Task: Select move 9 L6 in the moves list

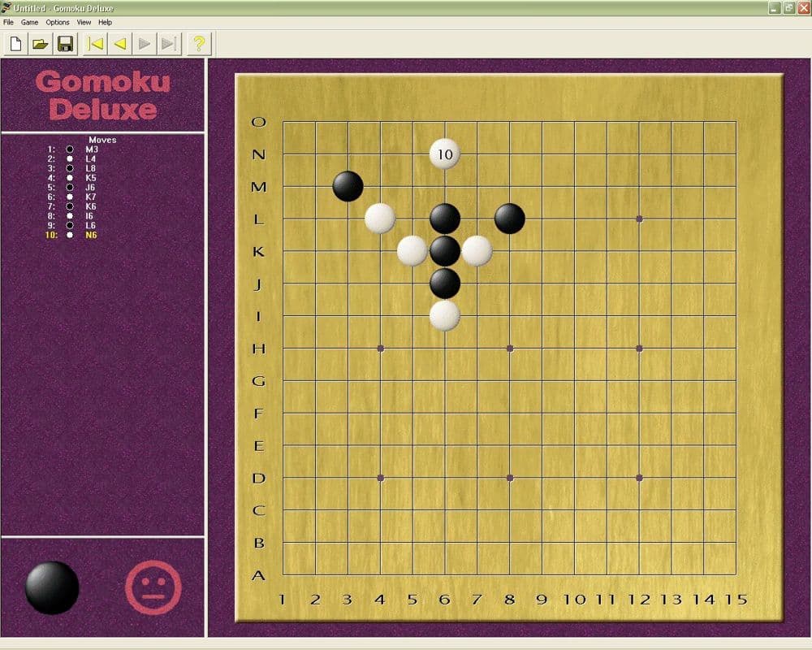Action: click(72, 225)
